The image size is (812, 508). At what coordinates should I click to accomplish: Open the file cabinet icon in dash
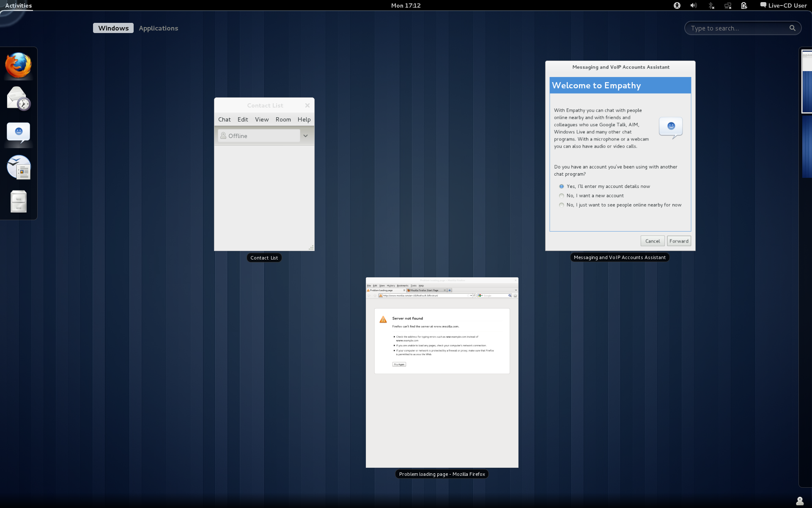point(19,202)
